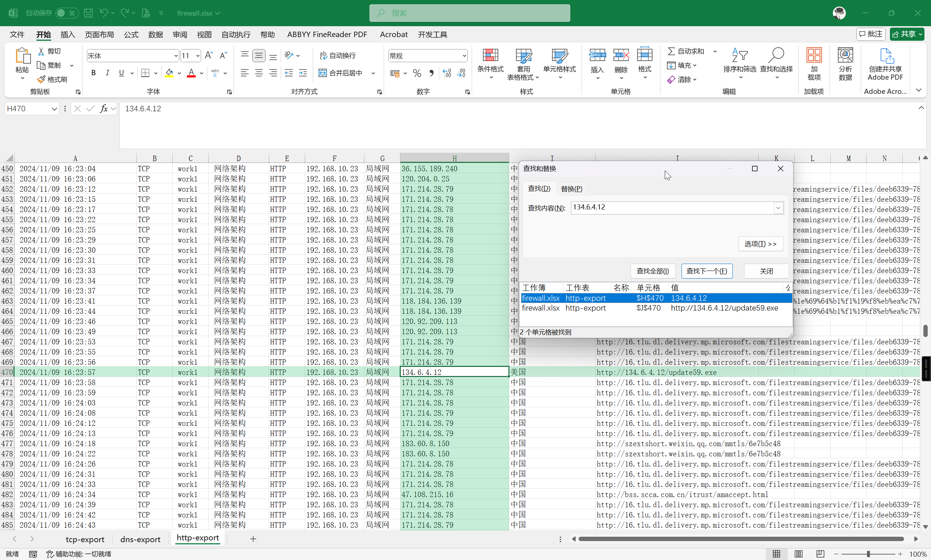Click the Cut scissors icon
The width and height of the screenshot is (931, 560).
click(41, 51)
